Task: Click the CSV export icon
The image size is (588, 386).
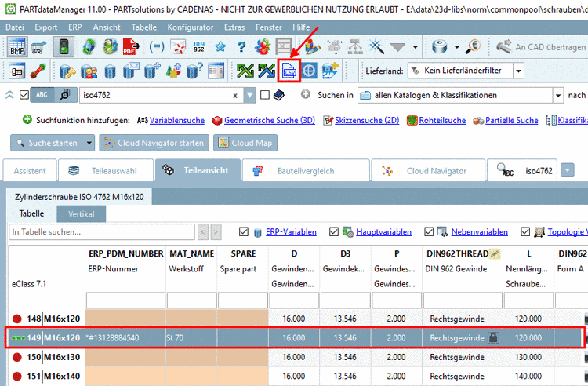Action: 289,71
